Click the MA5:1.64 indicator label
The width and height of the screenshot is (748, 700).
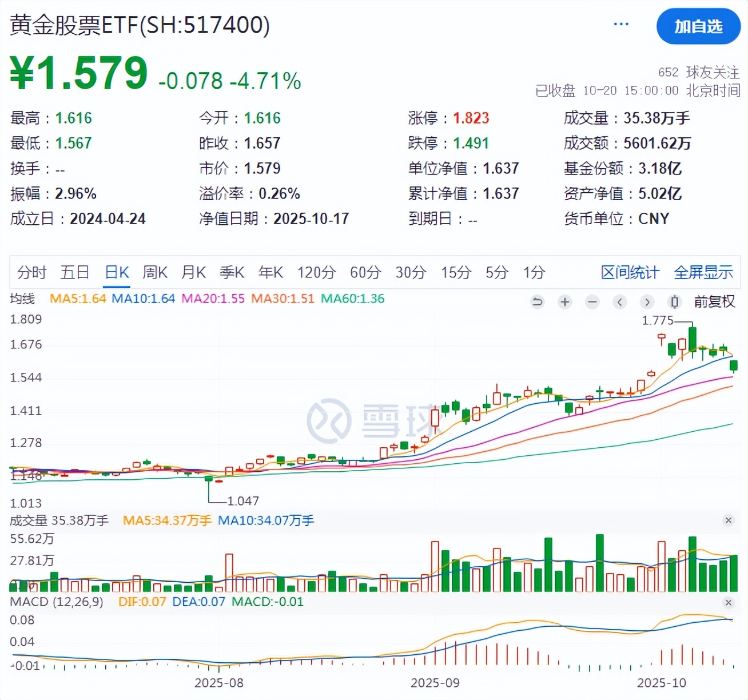click(78, 299)
